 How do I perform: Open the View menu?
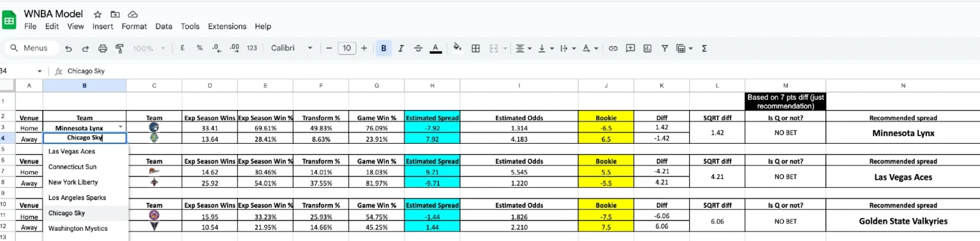tap(76, 27)
